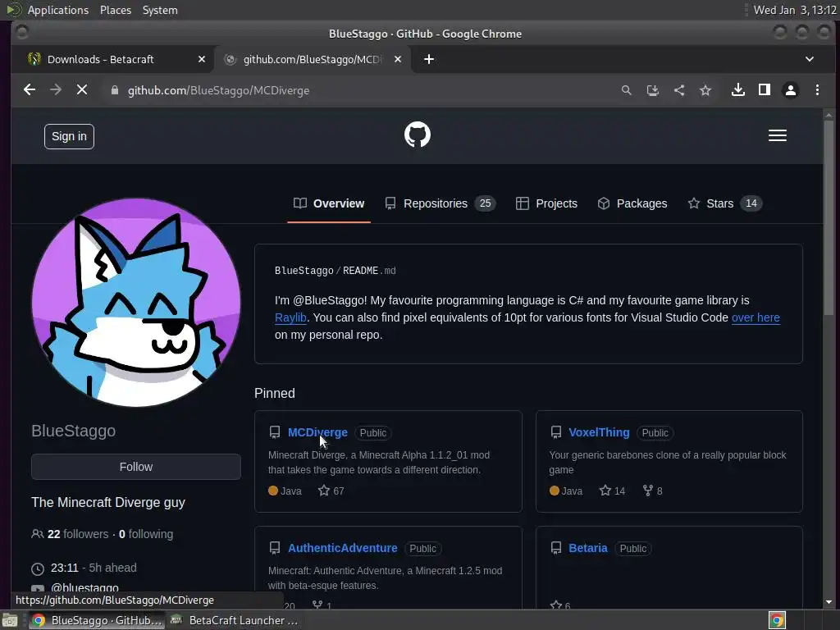Open the Packages tab
840x630 pixels.
pyautogui.click(x=632, y=203)
